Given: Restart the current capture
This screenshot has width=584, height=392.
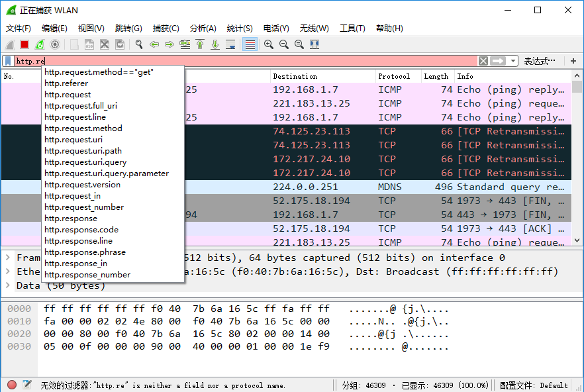Looking at the screenshot, I should pyautogui.click(x=40, y=45).
